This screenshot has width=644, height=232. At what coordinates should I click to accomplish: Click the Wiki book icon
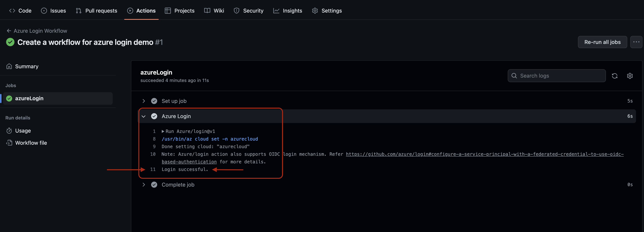207,10
